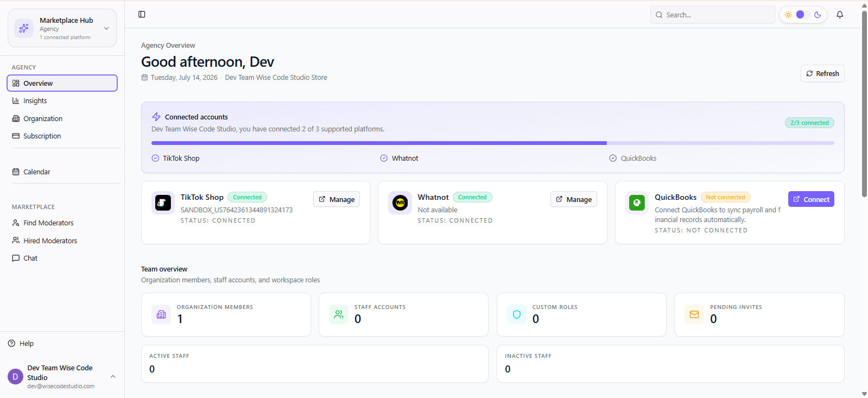Connect the QuickBooks account

pos(811,199)
